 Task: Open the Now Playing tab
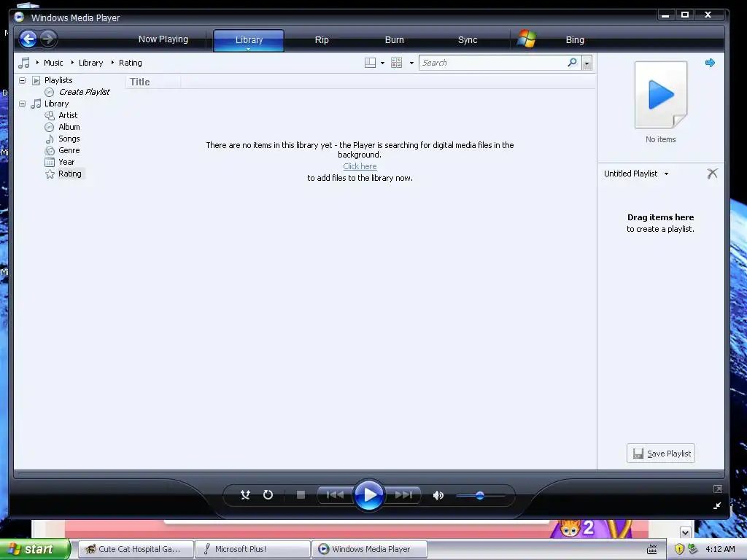pos(163,39)
